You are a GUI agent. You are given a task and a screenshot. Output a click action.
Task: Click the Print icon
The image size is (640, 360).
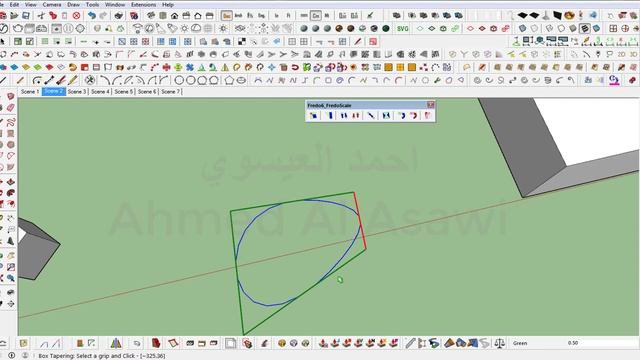pyautogui.click(x=119, y=16)
